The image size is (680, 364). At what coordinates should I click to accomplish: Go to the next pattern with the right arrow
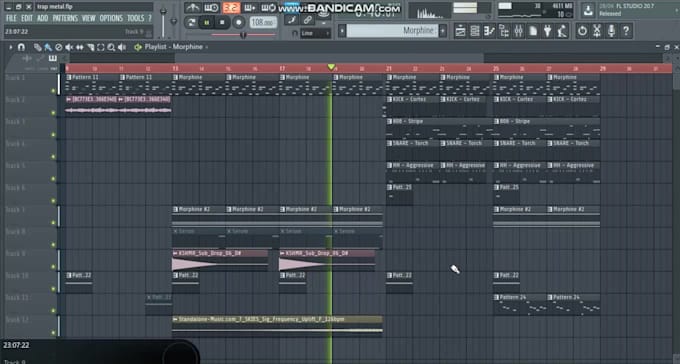443,31
